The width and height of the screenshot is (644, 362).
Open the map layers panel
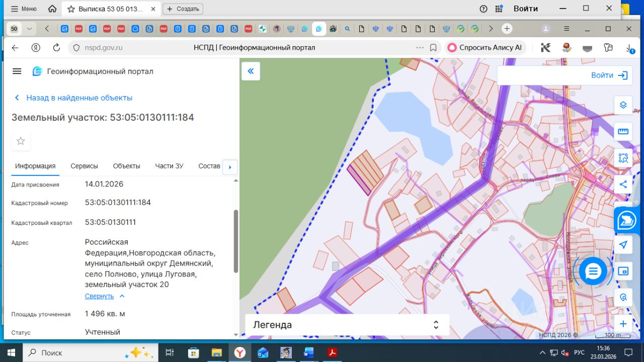(x=623, y=105)
